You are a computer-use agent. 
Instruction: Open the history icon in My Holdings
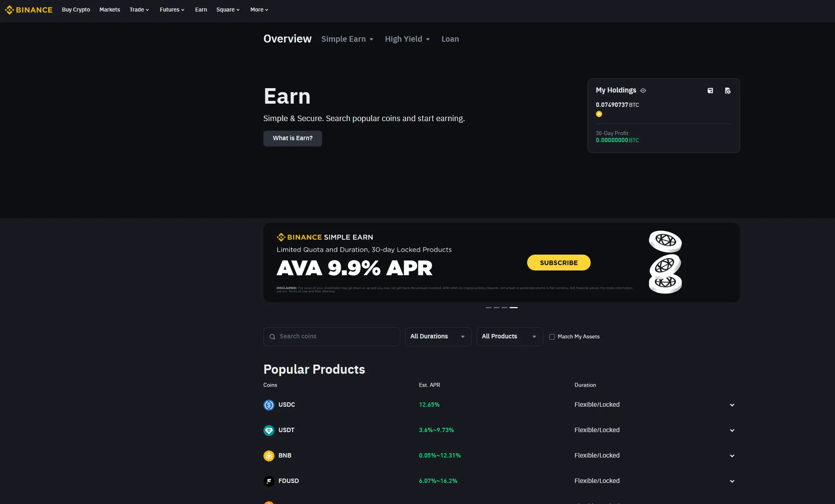(728, 91)
